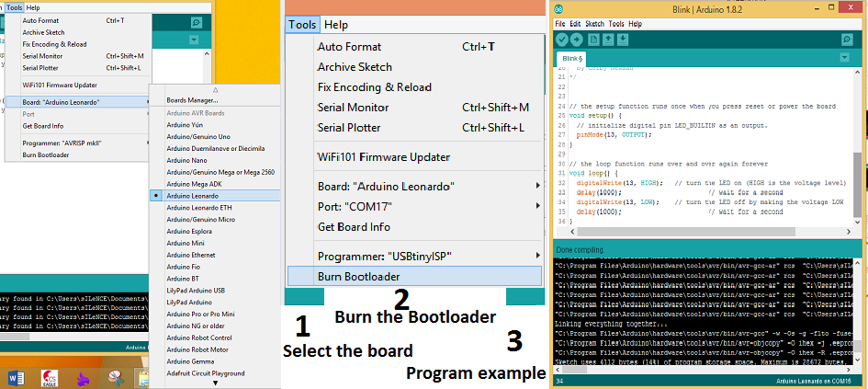Screen dimensions: 868x389
Task: Click the Verify checkmark icon in Blink window
Action: coord(562,40)
